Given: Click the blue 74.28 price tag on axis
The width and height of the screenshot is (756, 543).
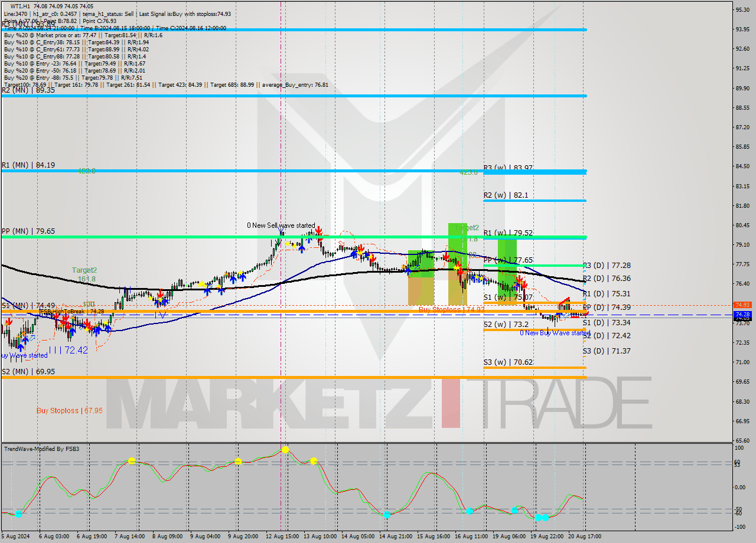Looking at the screenshot, I should 742,315.
